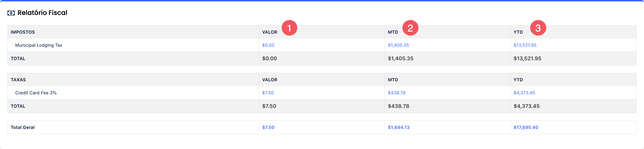The width and height of the screenshot is (644, 149).
Task: Click the IMPOSTOS column header
Action: [23, 32]
